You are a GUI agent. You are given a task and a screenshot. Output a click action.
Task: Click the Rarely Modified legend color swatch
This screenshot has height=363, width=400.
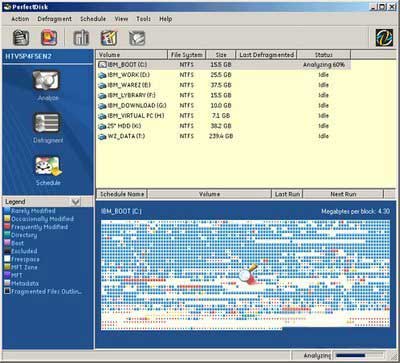pos(7,211)
